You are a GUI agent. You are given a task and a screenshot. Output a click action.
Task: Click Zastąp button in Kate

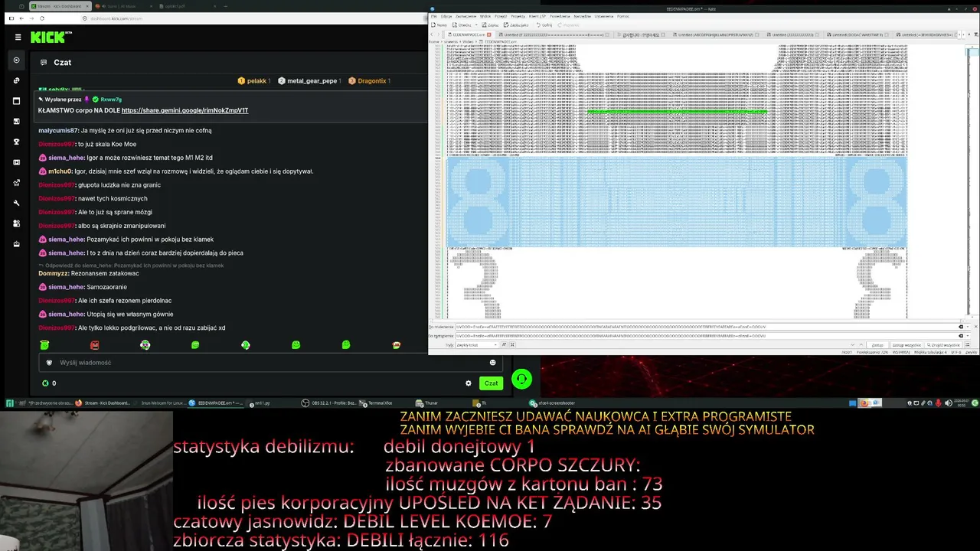[878, 345]
